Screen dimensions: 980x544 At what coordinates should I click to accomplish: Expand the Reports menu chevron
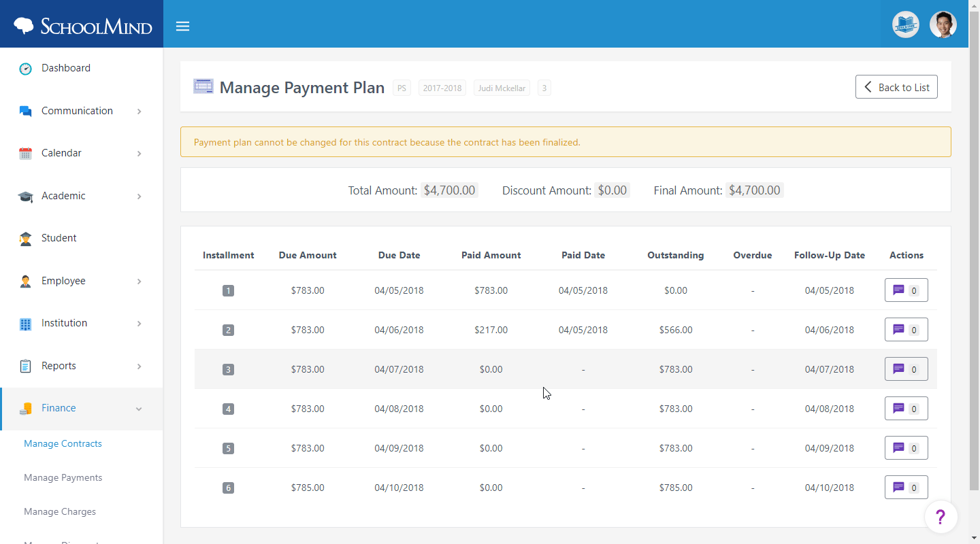pyautogui.click(x=139, y=367)
